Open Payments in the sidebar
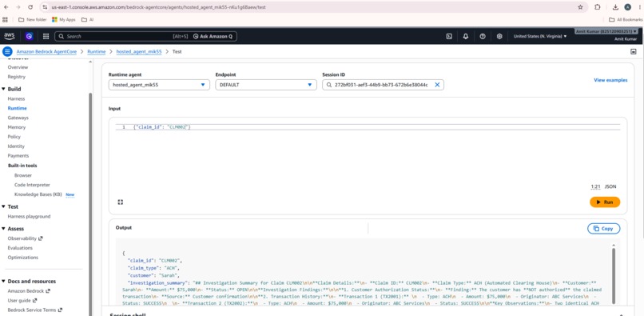The image size is (644, 316). coord(18,155)
